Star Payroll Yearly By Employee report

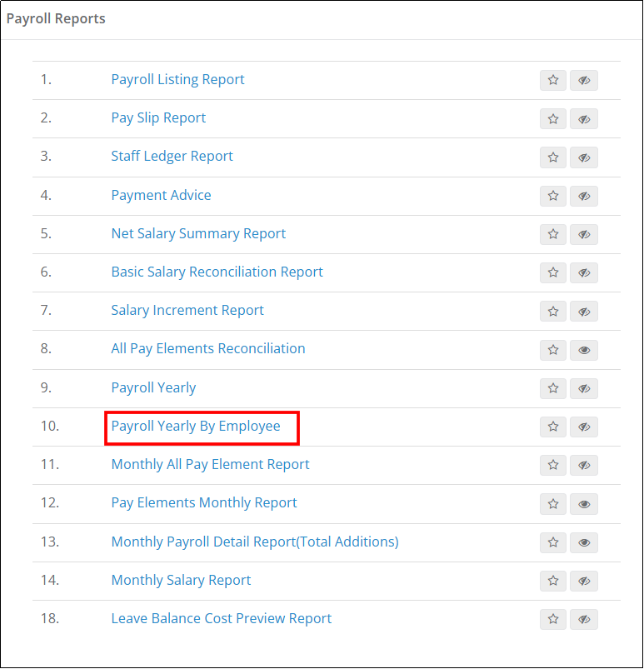553,427
